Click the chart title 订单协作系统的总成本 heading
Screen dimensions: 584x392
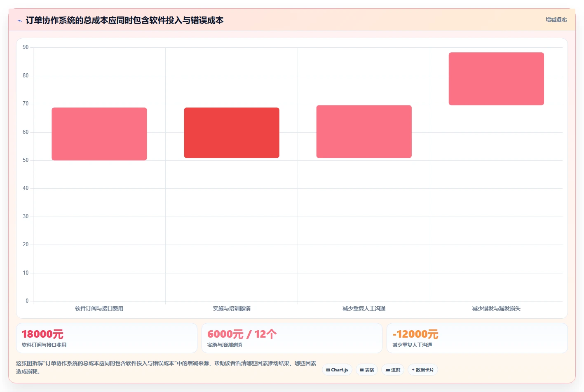pos(124,21)
